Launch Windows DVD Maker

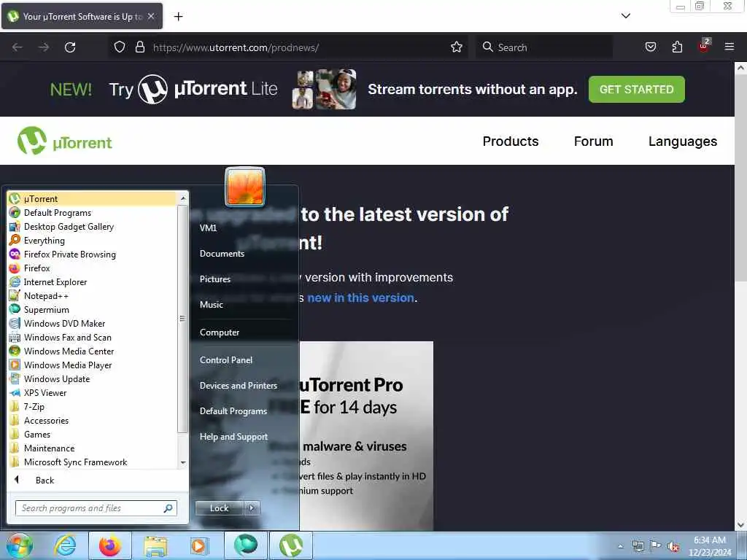click(93, 323)
